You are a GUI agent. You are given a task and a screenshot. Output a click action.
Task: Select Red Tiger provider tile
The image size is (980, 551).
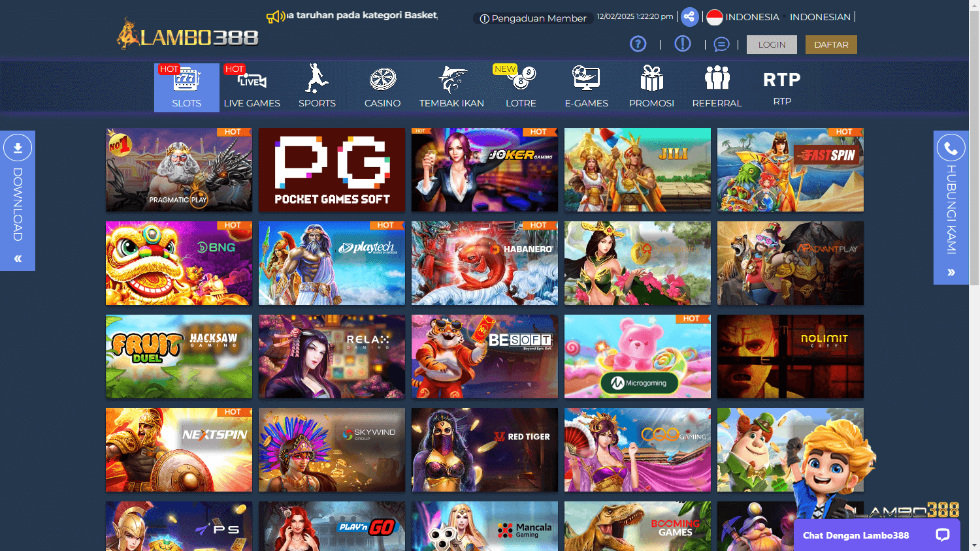point(485,450)
